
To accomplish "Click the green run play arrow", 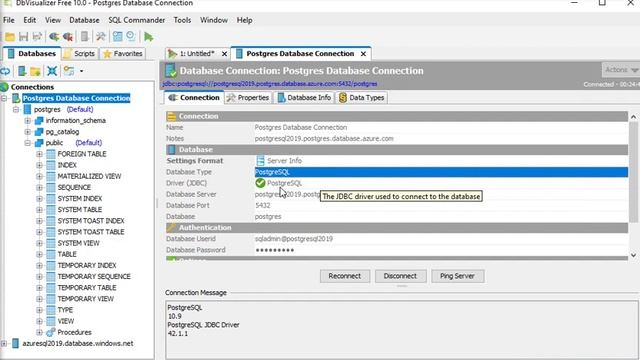I will tap(149, 37).
